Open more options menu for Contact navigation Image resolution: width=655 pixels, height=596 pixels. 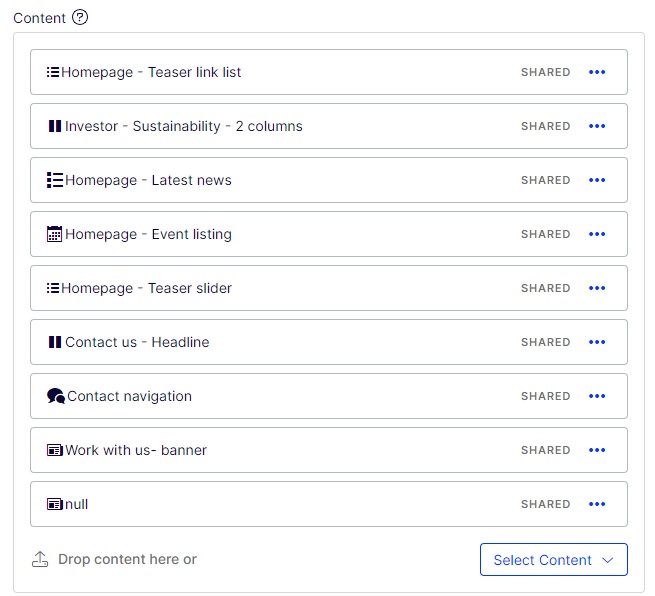[597, 396]
